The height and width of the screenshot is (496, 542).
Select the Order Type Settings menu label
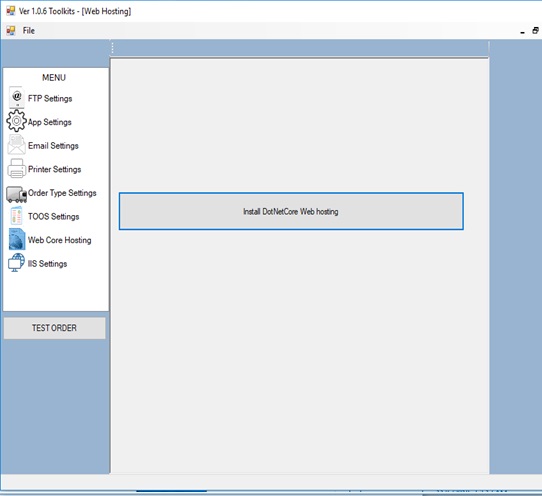click(x=62, y=193)
